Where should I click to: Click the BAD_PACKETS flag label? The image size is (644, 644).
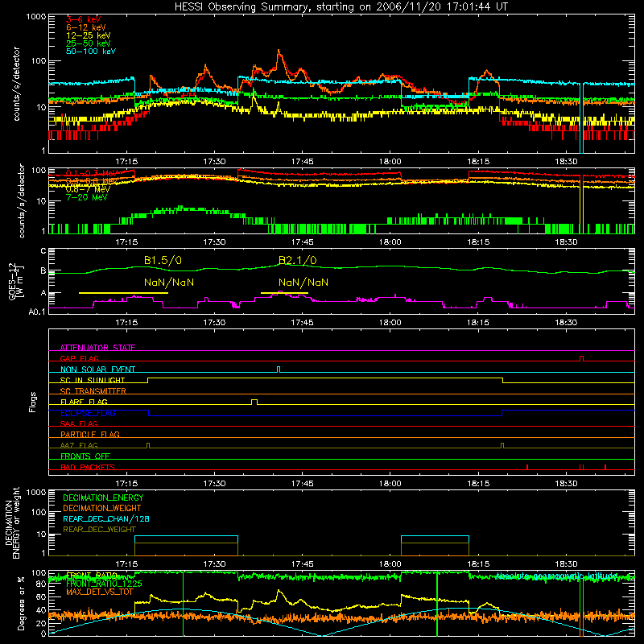[x=88, y=467]
